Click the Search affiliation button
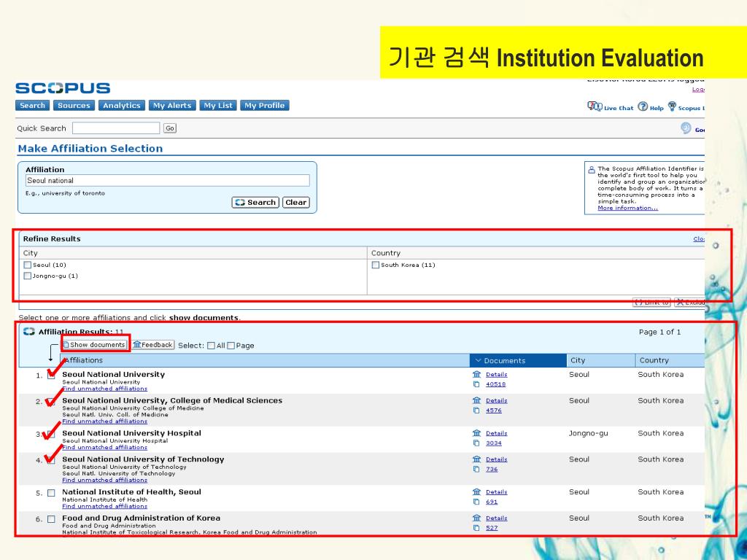Screen dimensions: 747x560 pyautogui.click(x=255, y=203)
